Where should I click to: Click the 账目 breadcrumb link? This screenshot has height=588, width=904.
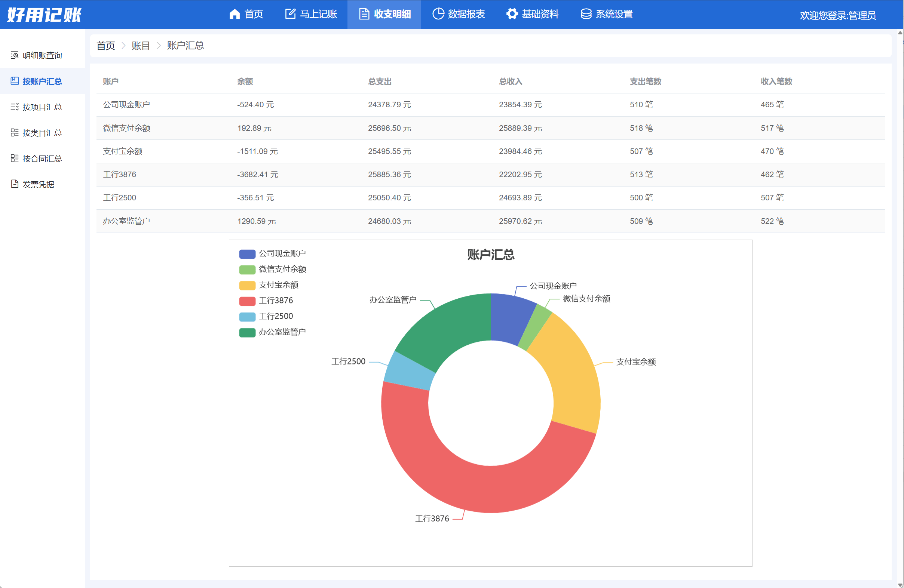[141, 46]
